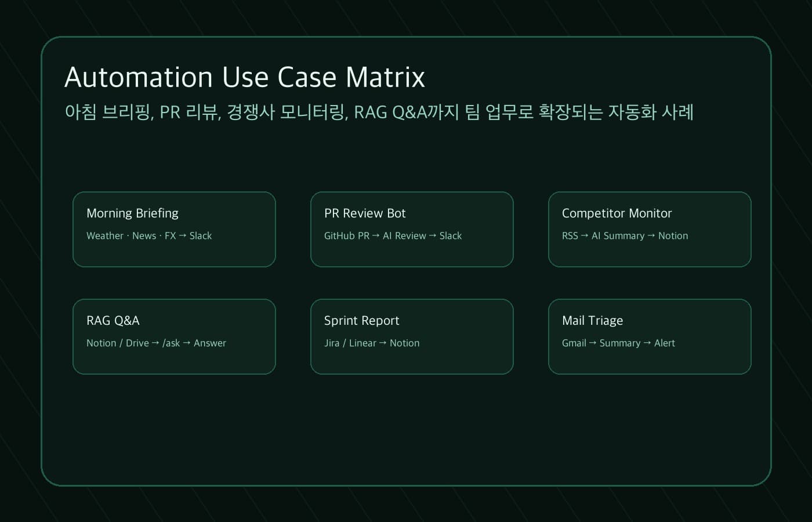Select the RAG Q&A card heading
The width and height of the screenshot is (812, 522).
pos(113,321)
